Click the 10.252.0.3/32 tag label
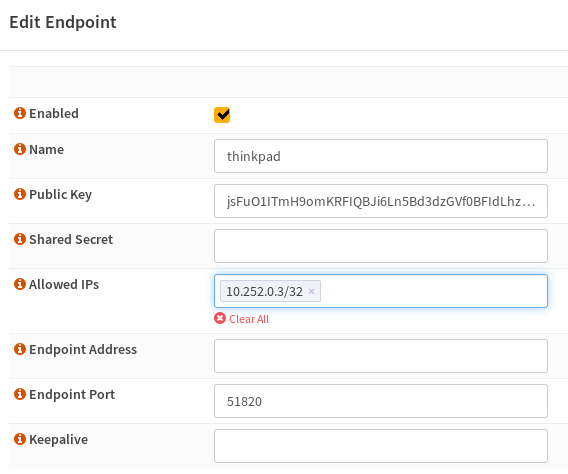The height and width of the screenshot is (474, 568). (x=264, y=291)
